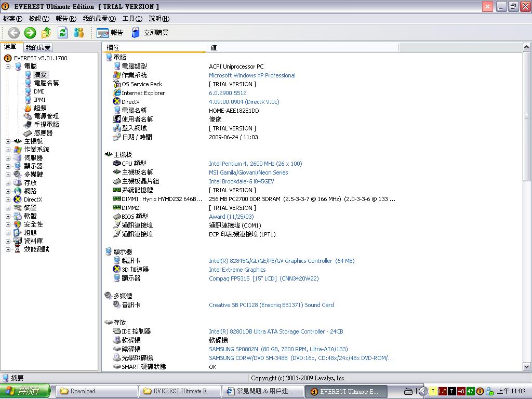Open Creative SB PCI128 sound card link
532x399 pixels.
(x=271, y=305)
